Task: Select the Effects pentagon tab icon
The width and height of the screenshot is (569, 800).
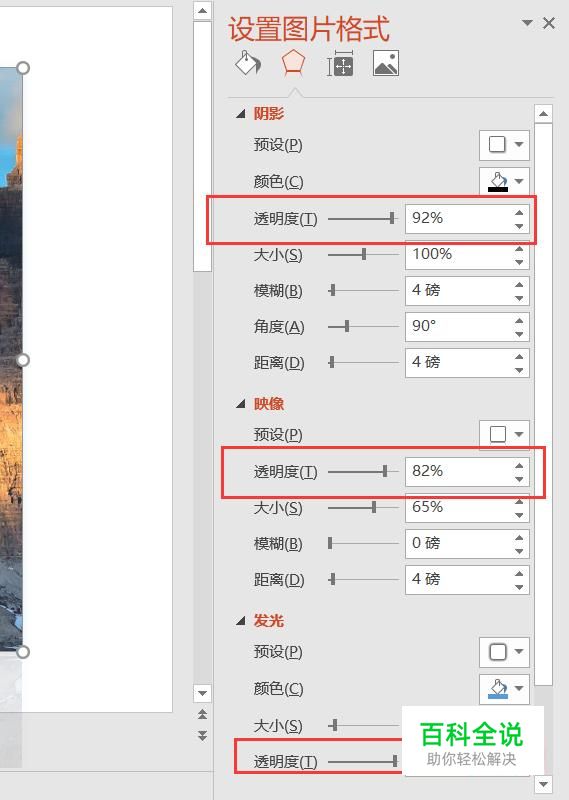Action: coord(293,63)
